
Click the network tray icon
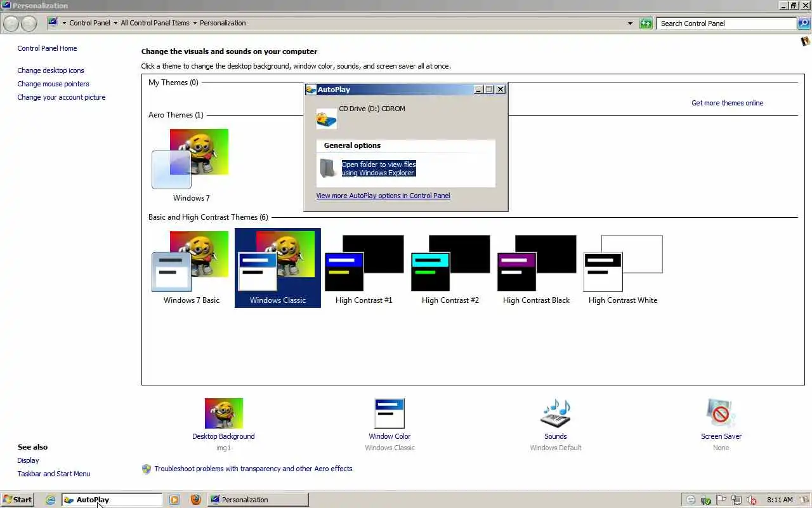pos(737,500)
